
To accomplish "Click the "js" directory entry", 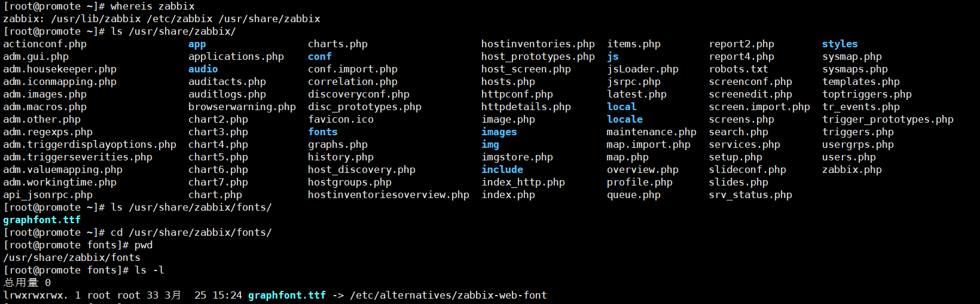I will 612,57.
